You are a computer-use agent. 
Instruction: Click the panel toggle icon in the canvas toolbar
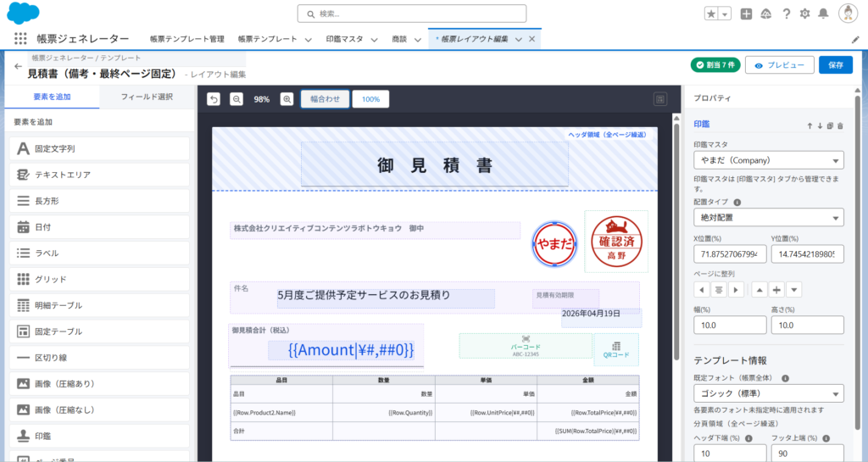pyautogui.click(x=659, y=99)
